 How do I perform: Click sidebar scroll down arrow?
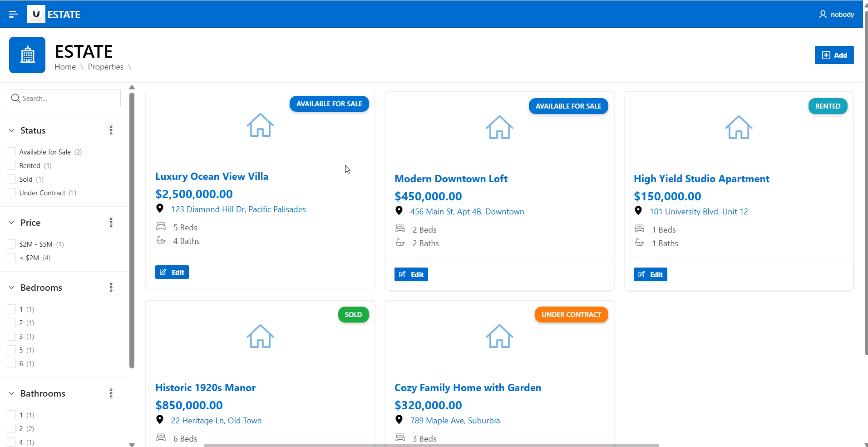pos(132,444)
